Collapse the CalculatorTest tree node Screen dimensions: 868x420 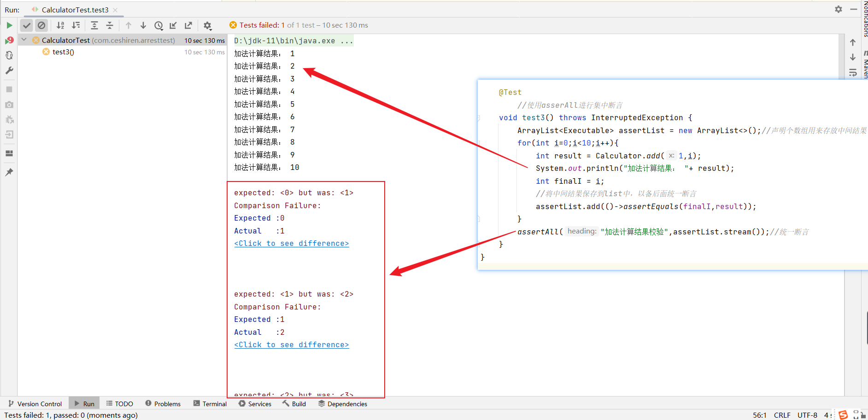point(24,40)
